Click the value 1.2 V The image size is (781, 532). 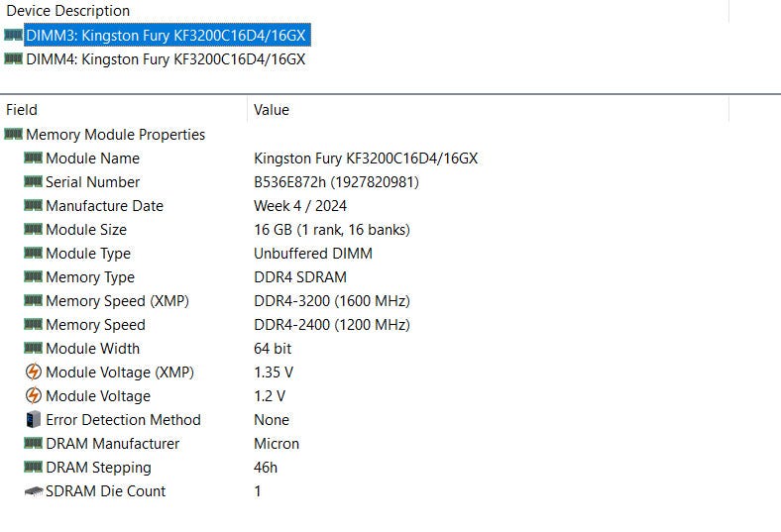270,396
